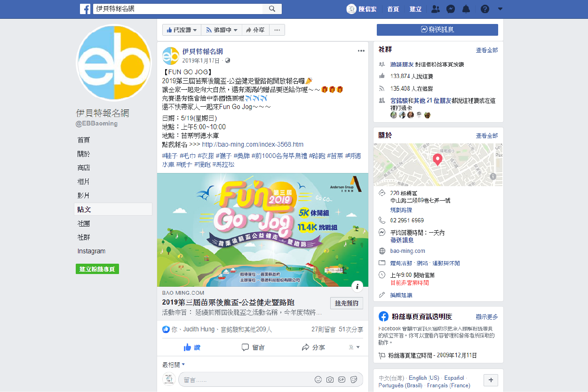
Task: Open Messenger icon in top bar
Action: 451,9
